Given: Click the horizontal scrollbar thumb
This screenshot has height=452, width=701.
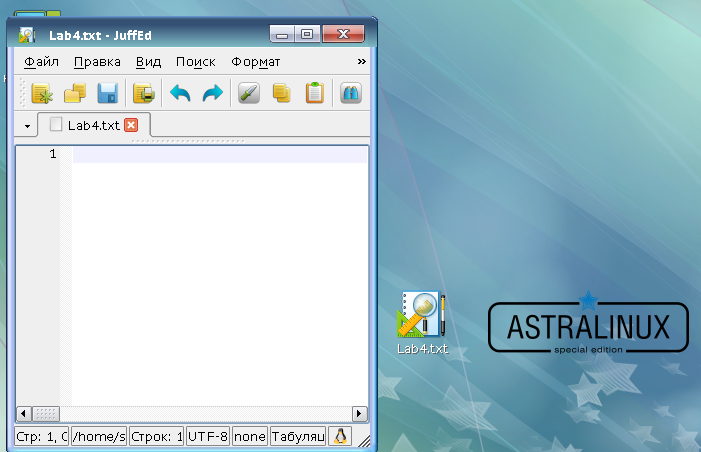Looking at the screenshot, I should point(46,414).
